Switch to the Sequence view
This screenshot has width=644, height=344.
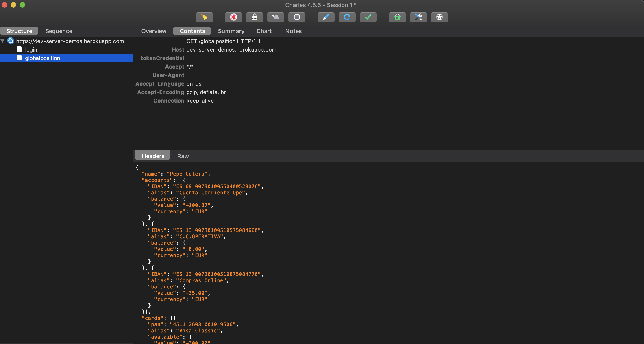coord(59,31)
